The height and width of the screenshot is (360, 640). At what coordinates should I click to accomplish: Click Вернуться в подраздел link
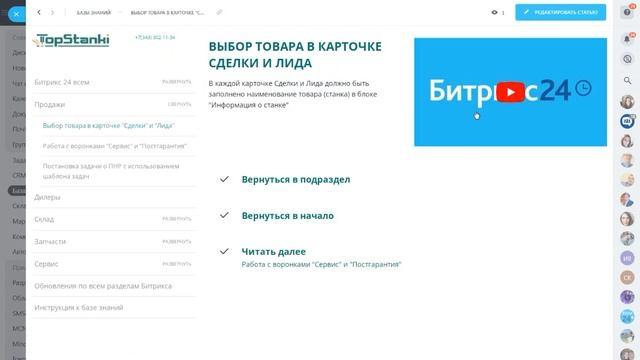(x=296, y=180)
